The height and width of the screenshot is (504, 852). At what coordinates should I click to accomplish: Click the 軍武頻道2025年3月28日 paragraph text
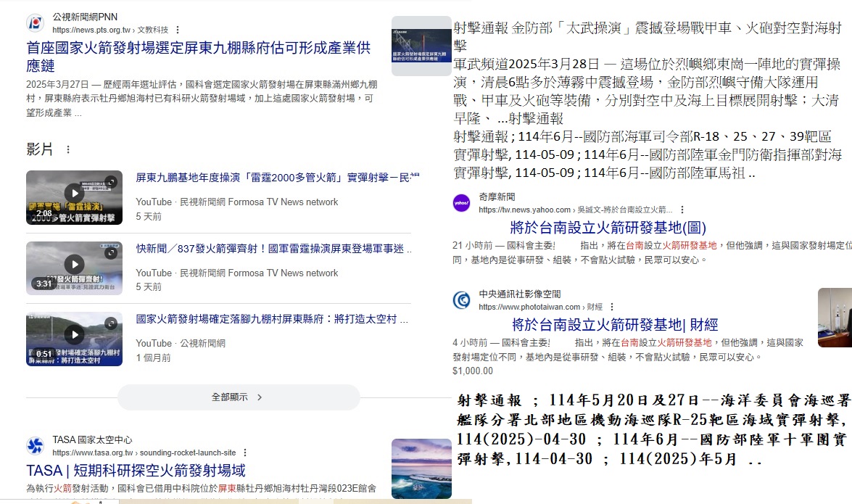(x=647, y=91)
